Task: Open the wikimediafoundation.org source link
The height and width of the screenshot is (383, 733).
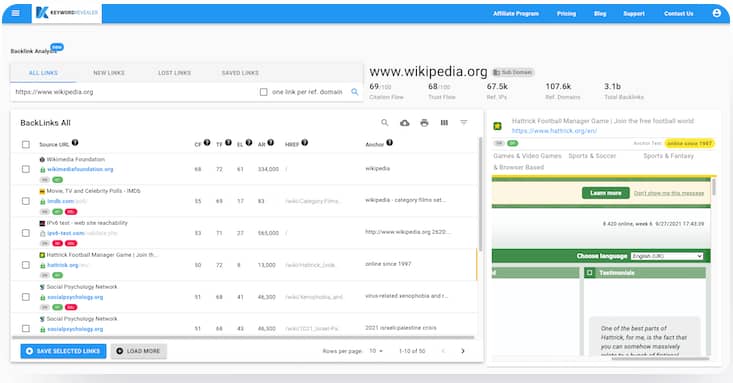Action: 80,169
